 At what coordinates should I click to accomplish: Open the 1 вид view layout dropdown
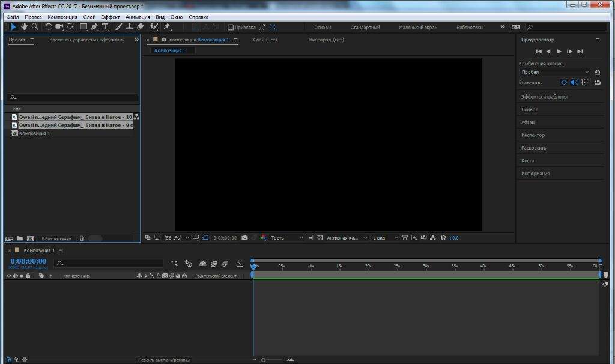(x=385, y=238)
